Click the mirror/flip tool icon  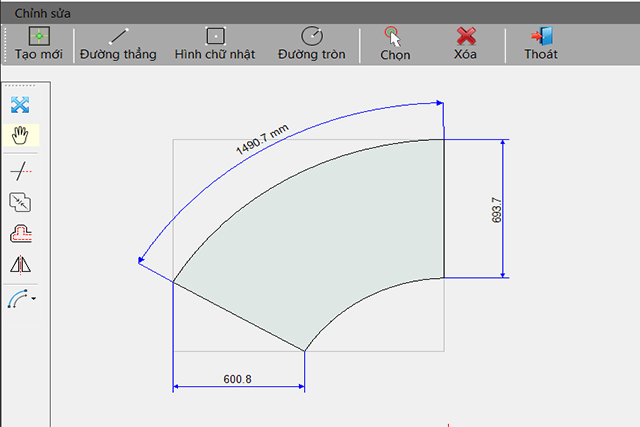click(x=20, y=265)
